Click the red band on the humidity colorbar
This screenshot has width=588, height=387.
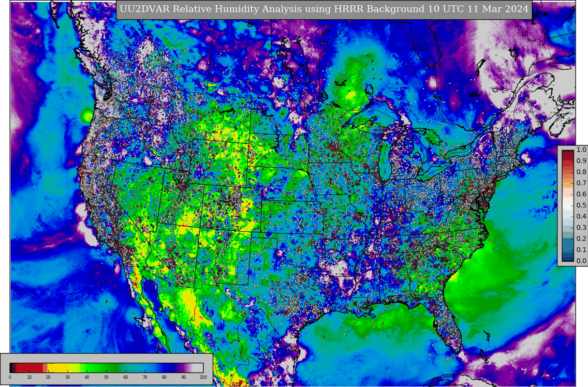pyautogui.click(x=30, y=368)
